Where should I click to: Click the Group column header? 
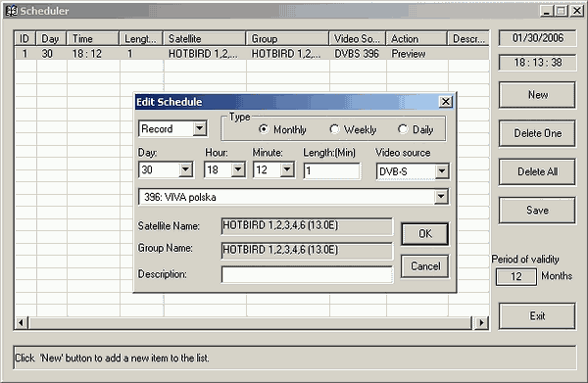tap(287, 38)
